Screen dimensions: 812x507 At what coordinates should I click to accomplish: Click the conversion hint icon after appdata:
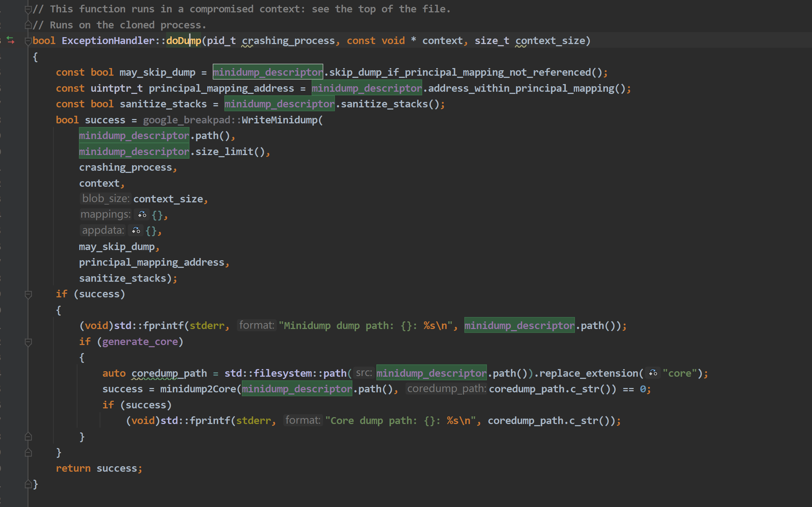[136, 230]
